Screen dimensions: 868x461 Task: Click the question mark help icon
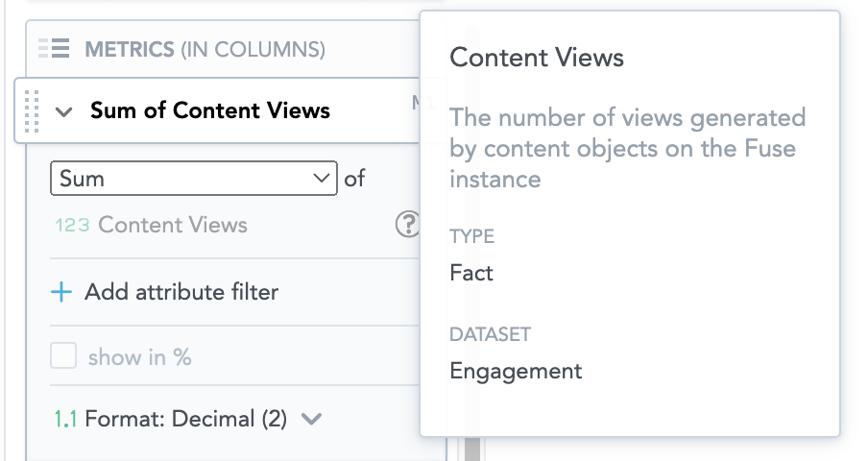point(407,225)
